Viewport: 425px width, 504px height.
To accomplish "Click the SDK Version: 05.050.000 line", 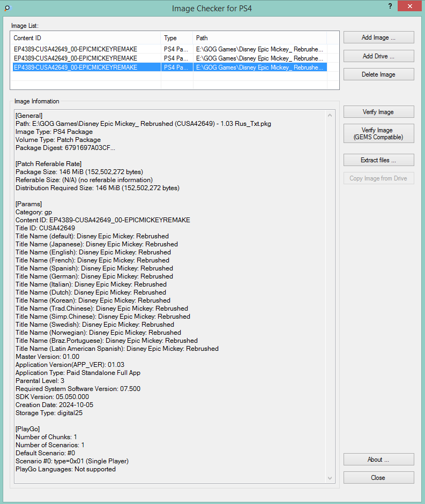I will click(x=52, y=397).
